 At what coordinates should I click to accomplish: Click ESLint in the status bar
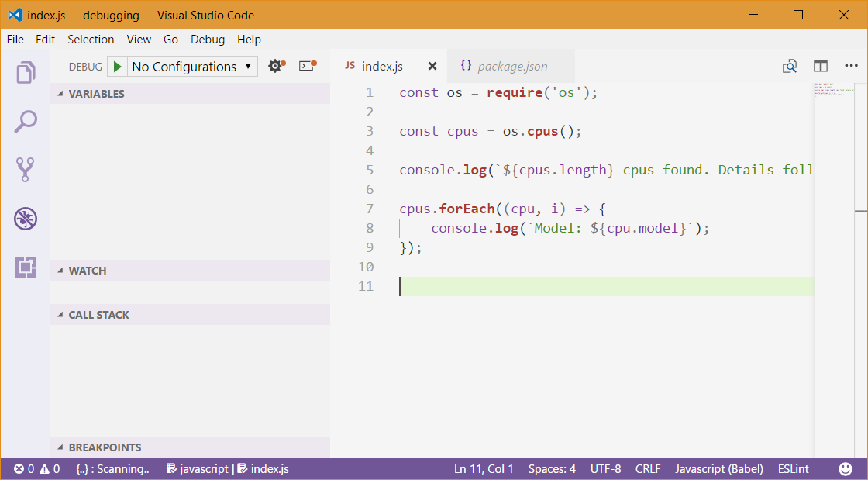[794, 469]
